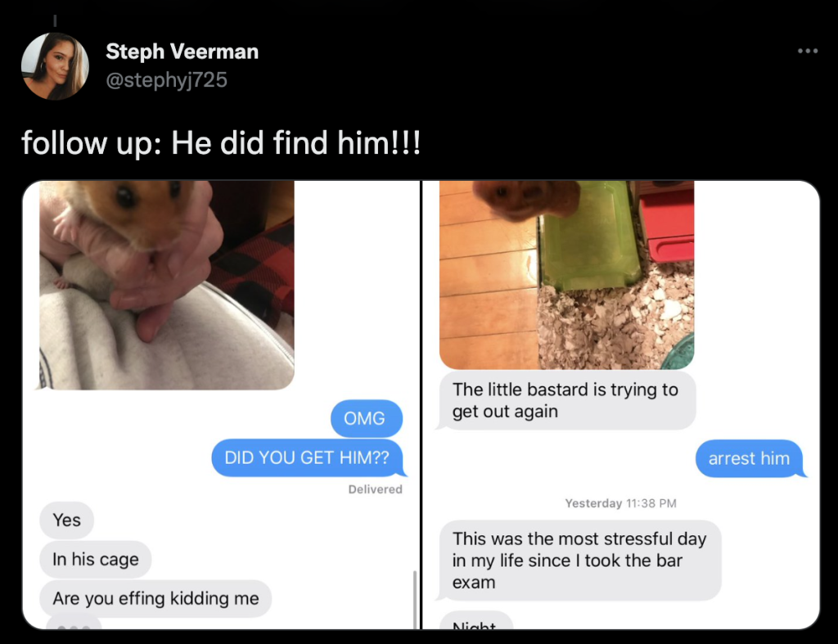Click 'The little bastard is trying' message

[x=566, y=401]
